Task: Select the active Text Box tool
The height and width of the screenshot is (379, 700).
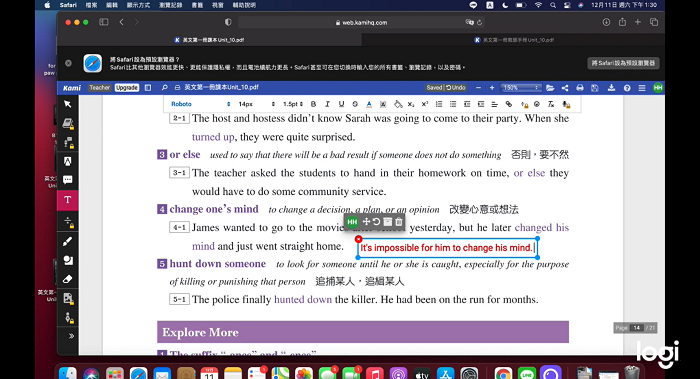Action: [x=68, y=200]
